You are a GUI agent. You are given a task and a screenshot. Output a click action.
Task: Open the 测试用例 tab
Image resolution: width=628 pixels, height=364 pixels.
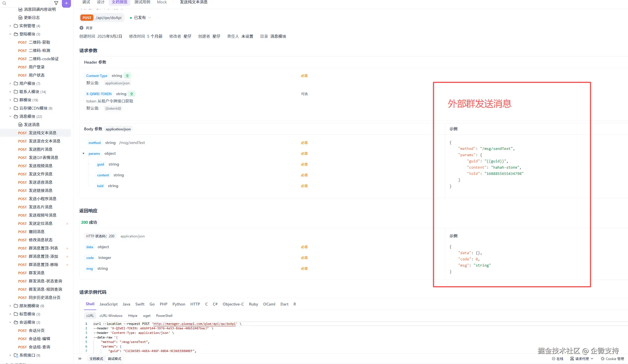point(142,2)
